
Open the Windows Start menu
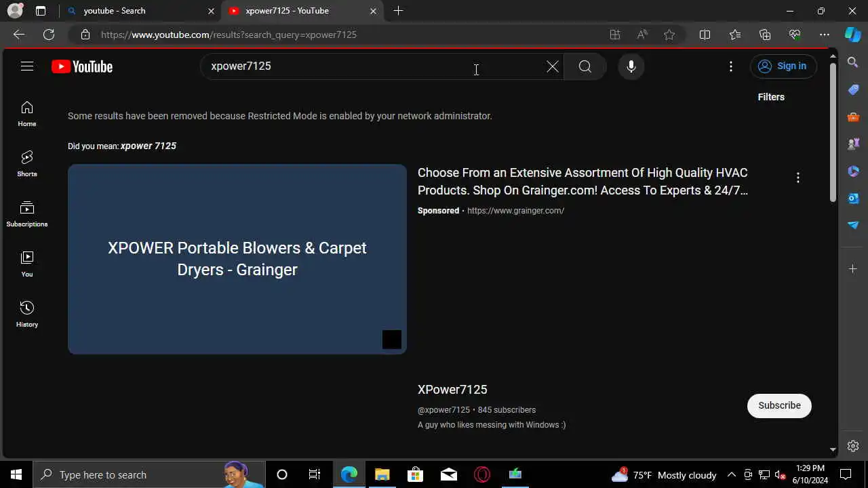point(16,474)
